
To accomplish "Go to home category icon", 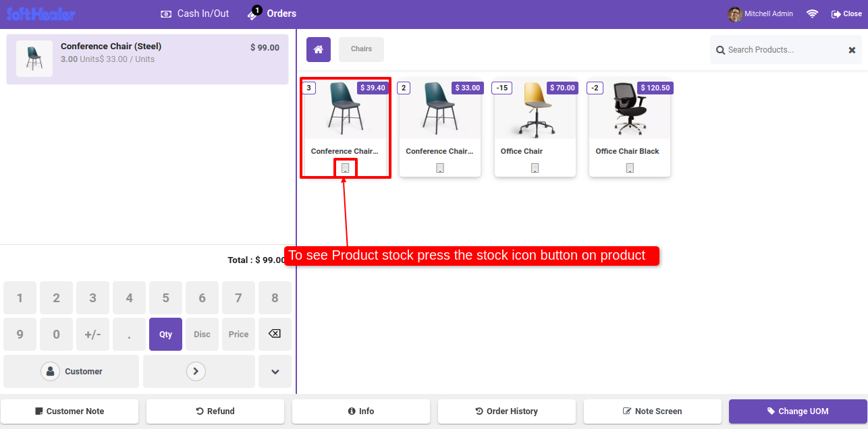I will [319, 49].
